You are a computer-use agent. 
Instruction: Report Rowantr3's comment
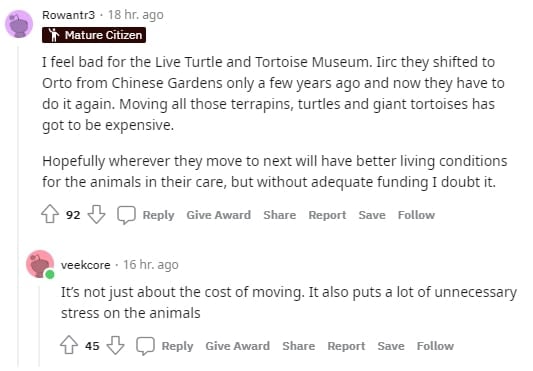point(327,215)
